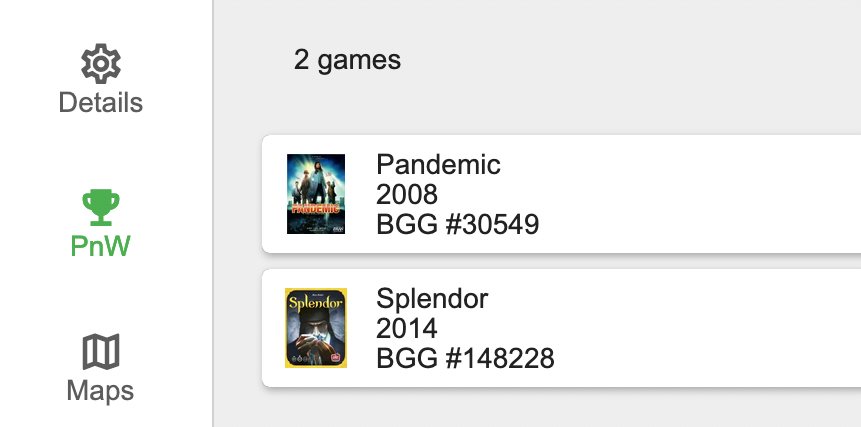Select the Splendor game title

coord(432,299)
